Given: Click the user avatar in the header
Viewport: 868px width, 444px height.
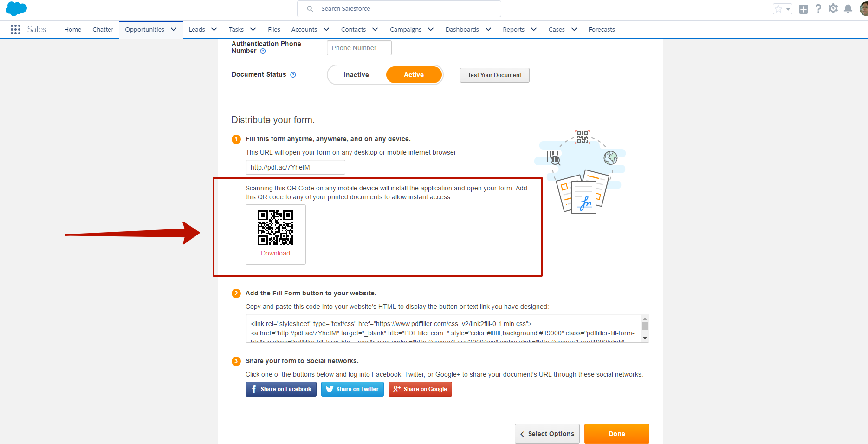Looking at the screenshot, I should [864, 9].
